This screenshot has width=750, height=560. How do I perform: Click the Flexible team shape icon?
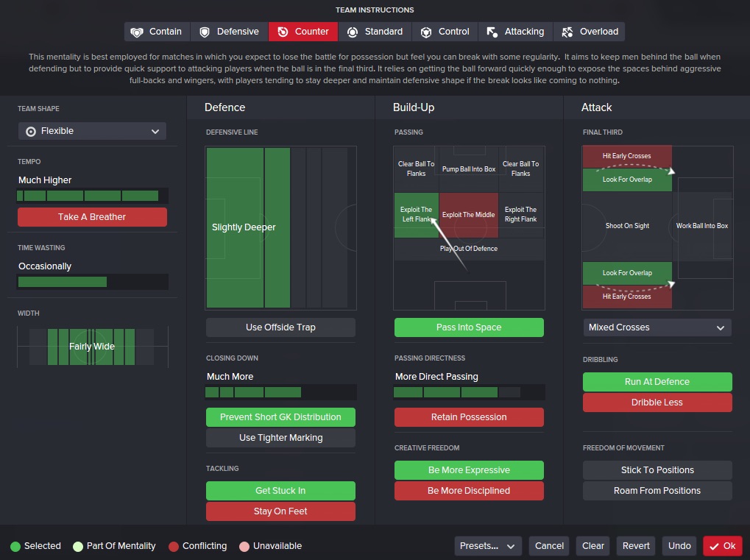click(x=31, y=131)
